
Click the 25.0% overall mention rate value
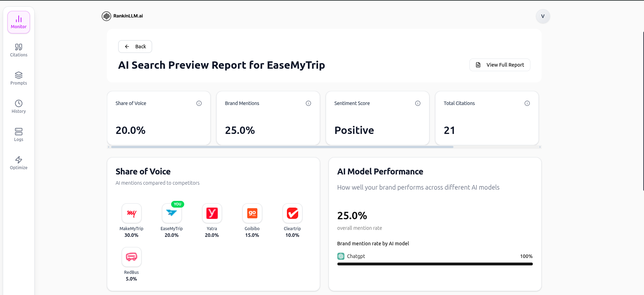point(352,216)
